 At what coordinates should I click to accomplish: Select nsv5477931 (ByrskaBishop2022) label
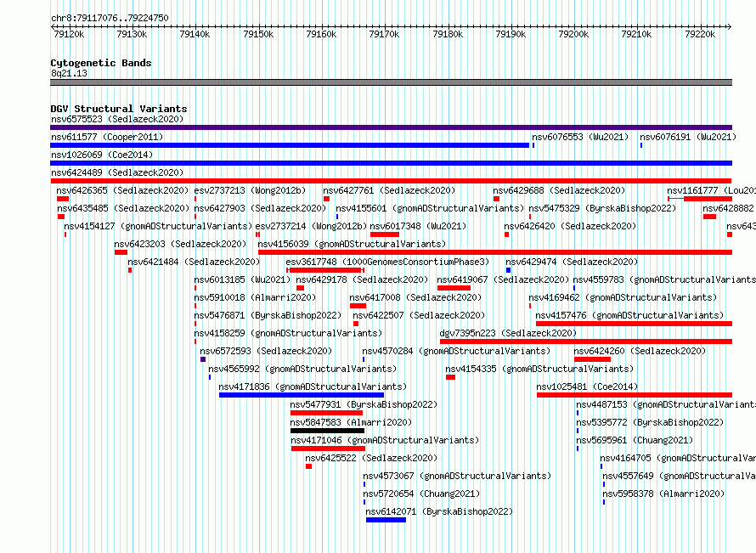(364, 404)
